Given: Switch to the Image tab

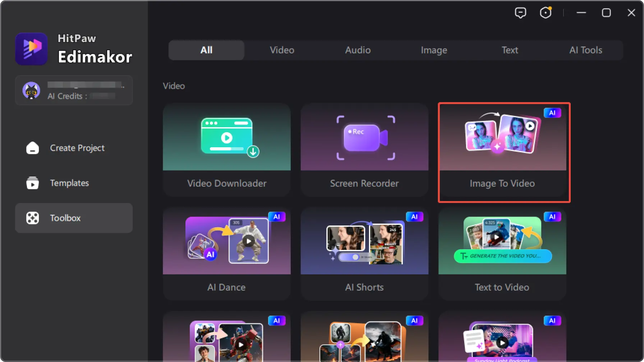Looking at the screenshot, I should coord(434,50).
